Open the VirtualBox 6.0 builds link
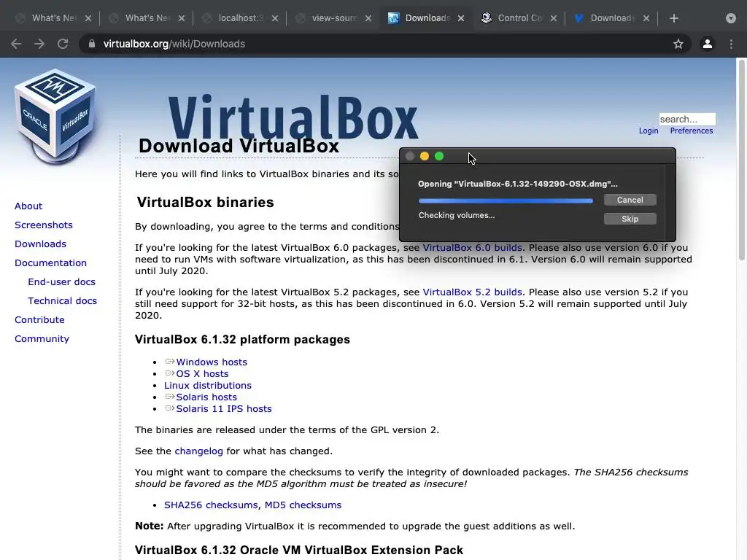Image resolution: width=747 pixels, height=560 pixels. click(472, 248)
